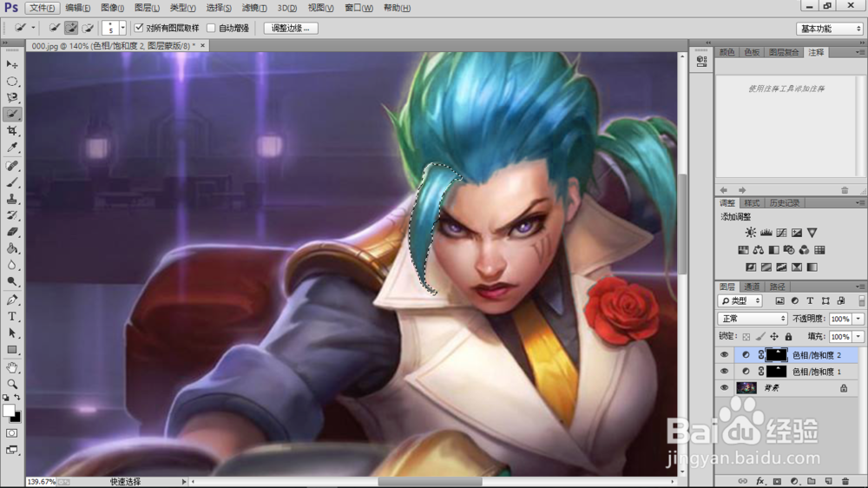Toggle the Subtract from selection mode

(x=88, y=28)
